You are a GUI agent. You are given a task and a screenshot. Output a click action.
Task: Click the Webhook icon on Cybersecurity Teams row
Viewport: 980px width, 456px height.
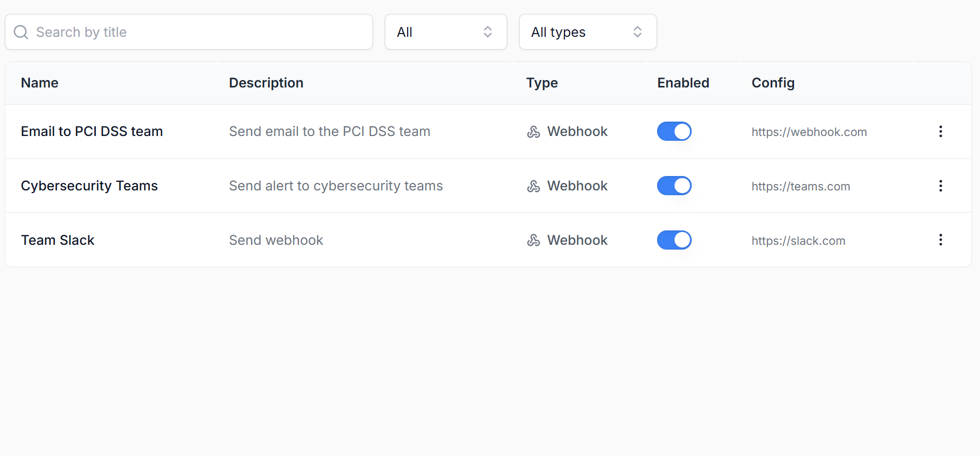click(x=533, y=186)
